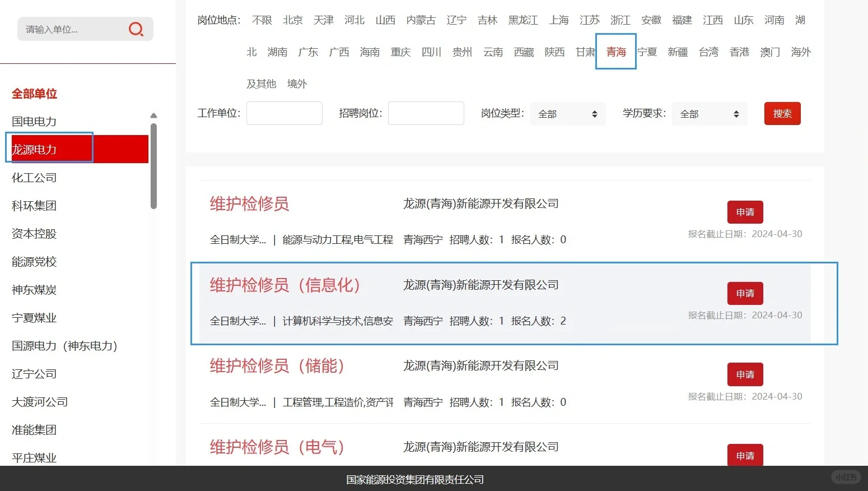Filter job location by 上海

pyautogui.click(x=559, y=20)
